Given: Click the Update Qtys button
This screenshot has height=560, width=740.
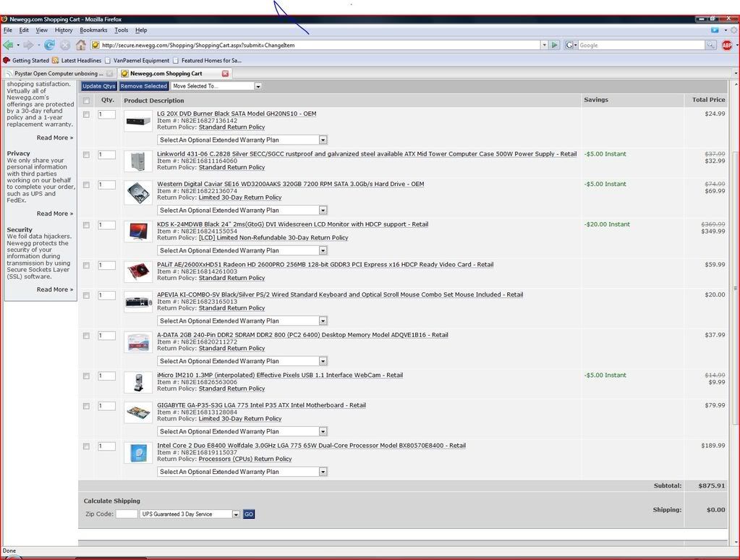Looking at the screenshot, I should click(x=98, y=86).
